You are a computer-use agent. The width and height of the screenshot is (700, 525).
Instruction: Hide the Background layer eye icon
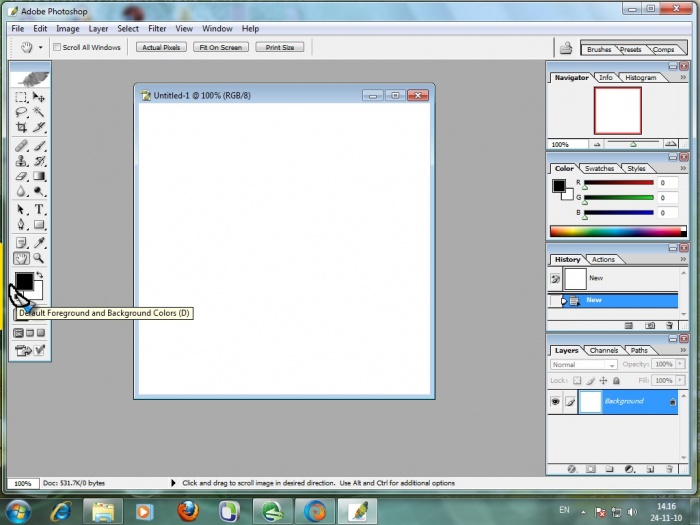(x=555, y=401)
